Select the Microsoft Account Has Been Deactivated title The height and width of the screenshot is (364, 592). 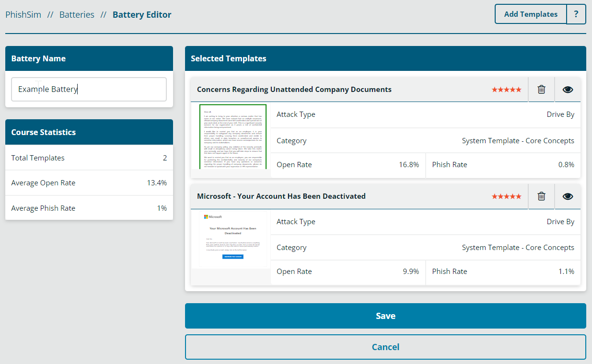[281, 196]
